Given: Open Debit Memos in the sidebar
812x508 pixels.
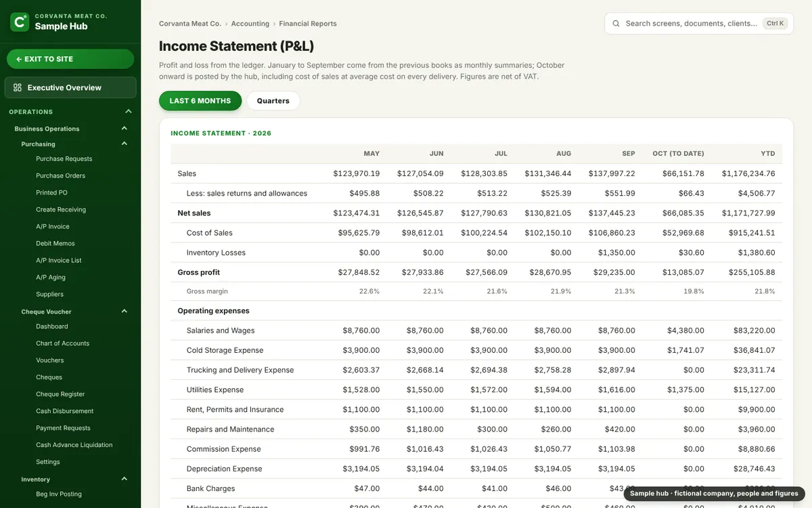Looking at the screenshot, I should click(x=55, y=243).
